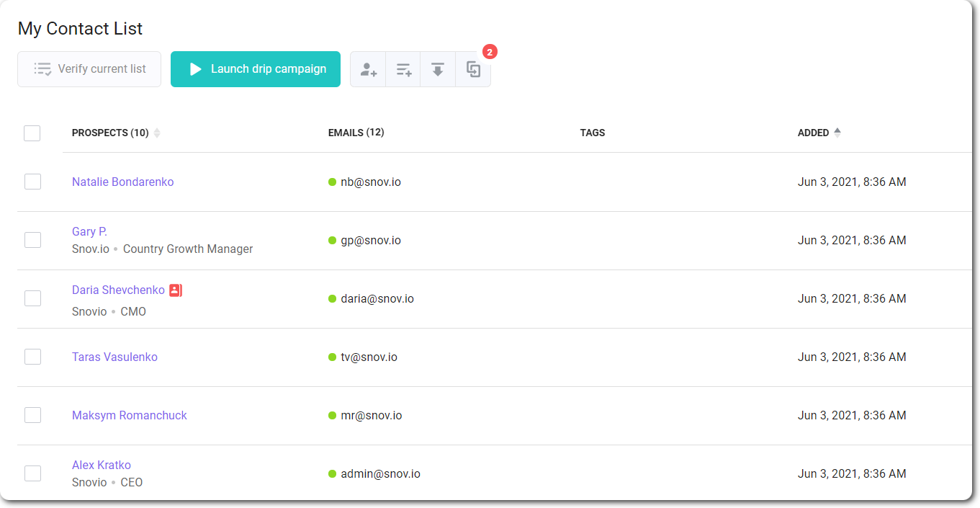Toggle the select-all checkbox in the header
The height and width of the screenshot is (508, 980).
[x=32, y=133]
